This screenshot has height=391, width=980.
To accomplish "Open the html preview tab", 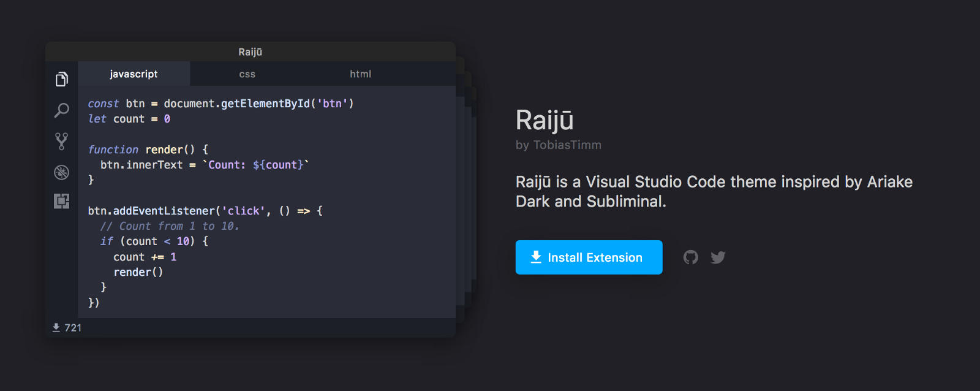I will pos(360,74).
